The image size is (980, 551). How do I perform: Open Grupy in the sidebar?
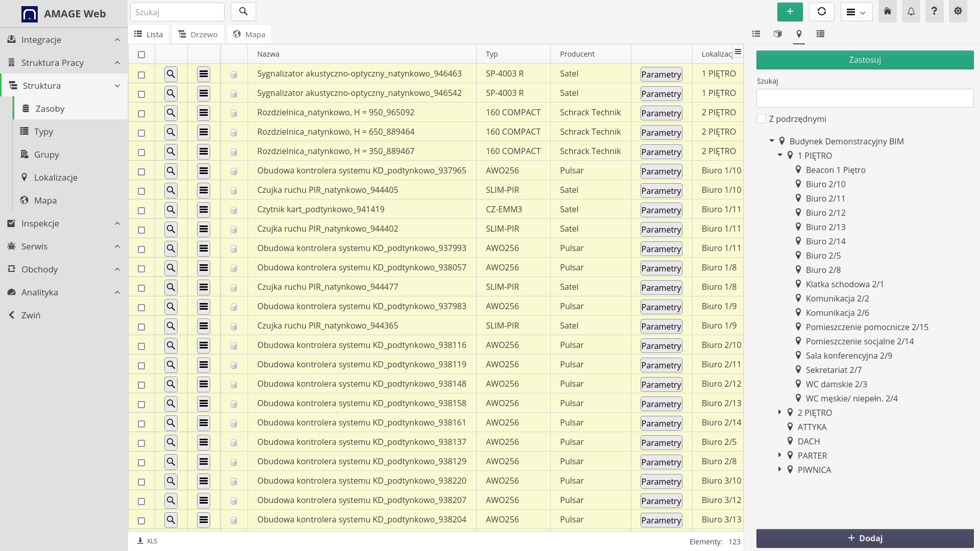pos(70,155)
